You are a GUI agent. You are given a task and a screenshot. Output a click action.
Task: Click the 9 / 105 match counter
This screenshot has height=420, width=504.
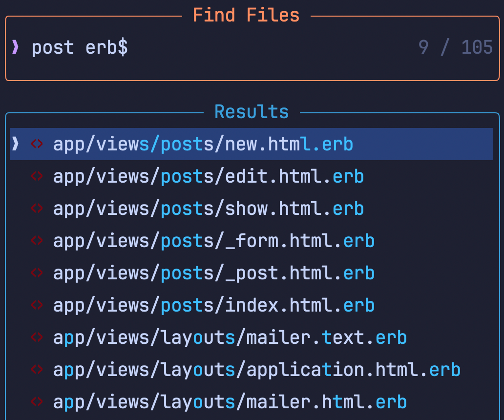point(455,47)
